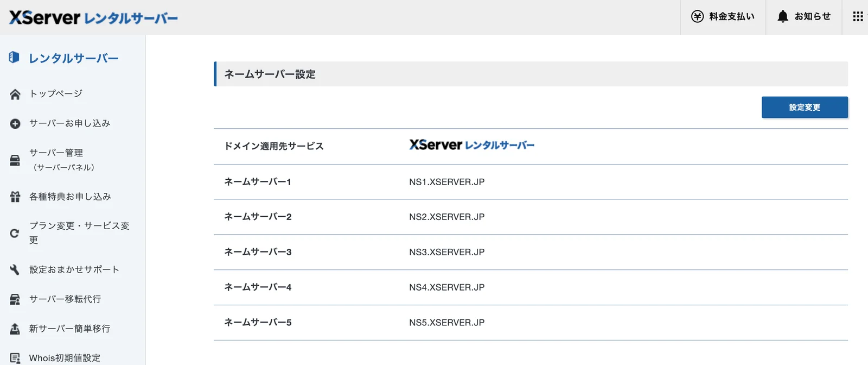The image size is (868, 365).
Task: Open Whois初期値設定 in the sidebar
Action: (x=65, y=358)
